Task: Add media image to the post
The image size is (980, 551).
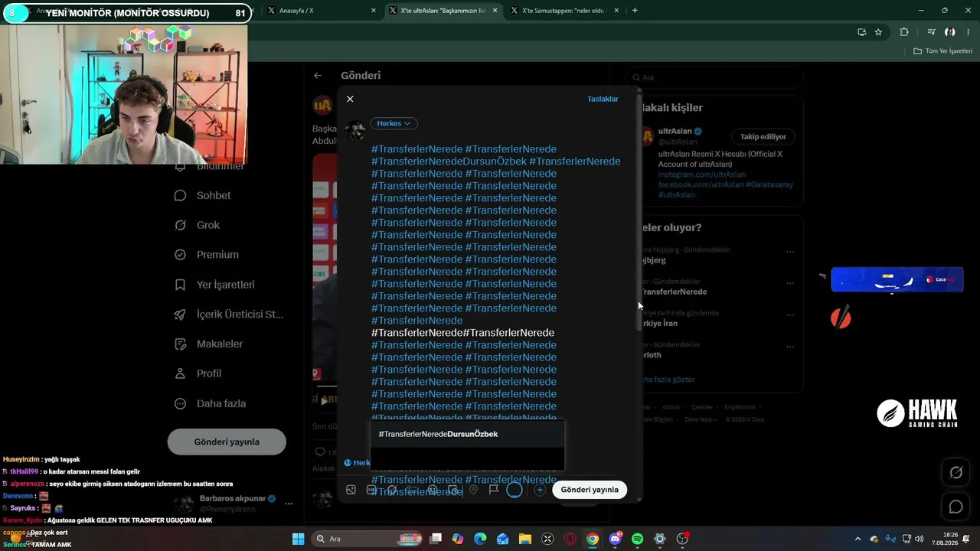Action: pyautogui.click(x=351, y=490)
